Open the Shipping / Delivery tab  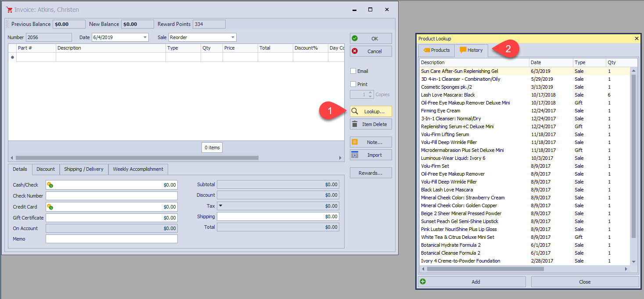[x=83, y=169]
